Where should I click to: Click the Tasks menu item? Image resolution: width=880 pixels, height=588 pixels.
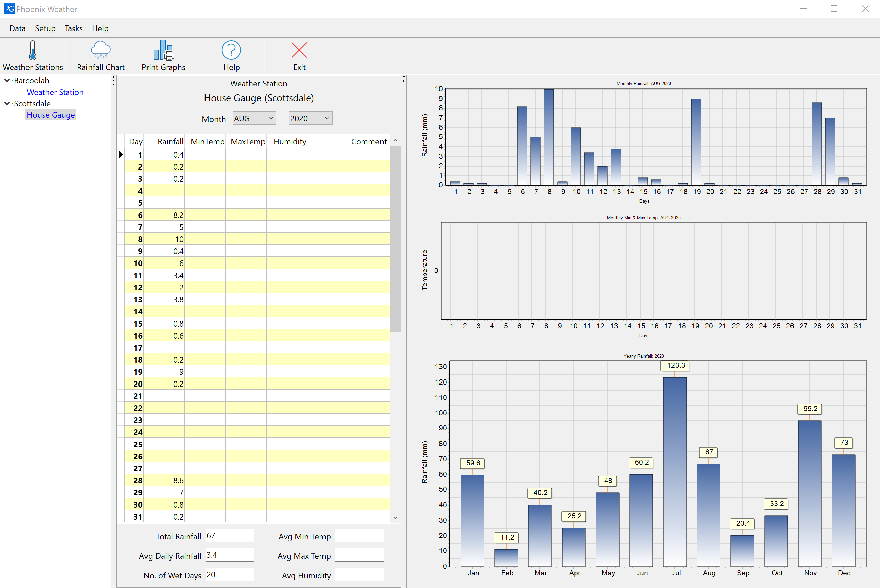click(x=74, y=29)
